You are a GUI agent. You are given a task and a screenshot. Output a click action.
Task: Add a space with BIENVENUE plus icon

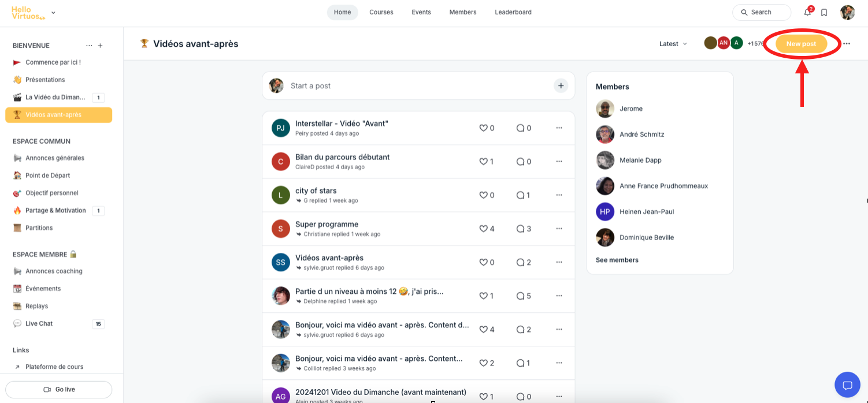pyautogui.click(x=100, y=46)
